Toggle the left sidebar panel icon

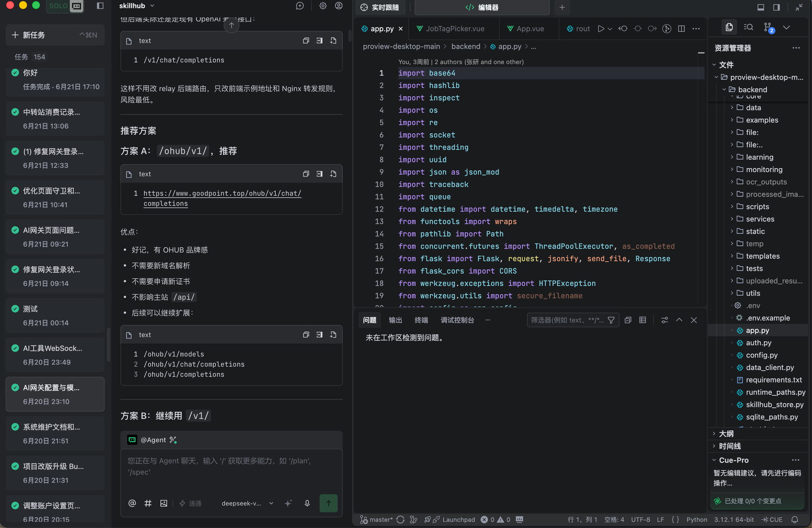(100, 6)
